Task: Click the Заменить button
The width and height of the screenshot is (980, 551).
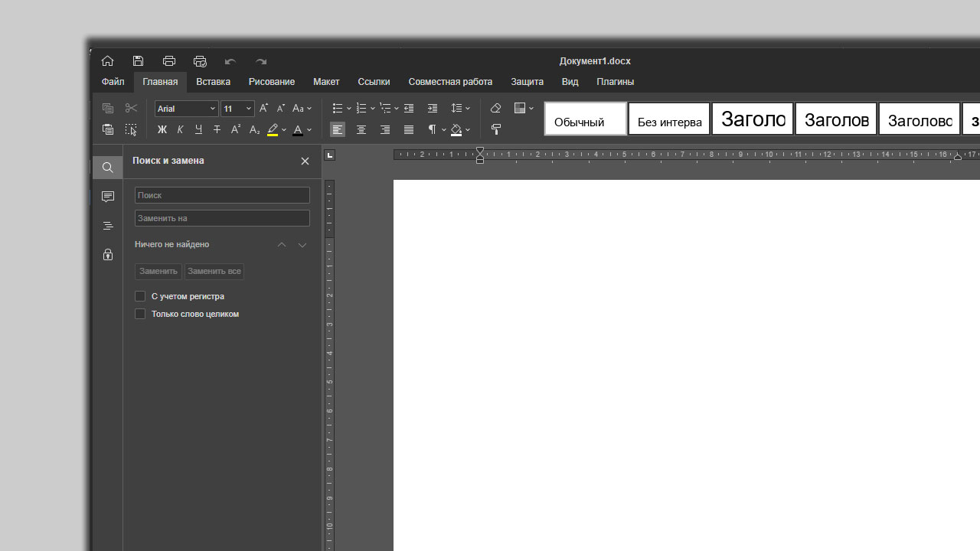Action: tap(158, 271)
